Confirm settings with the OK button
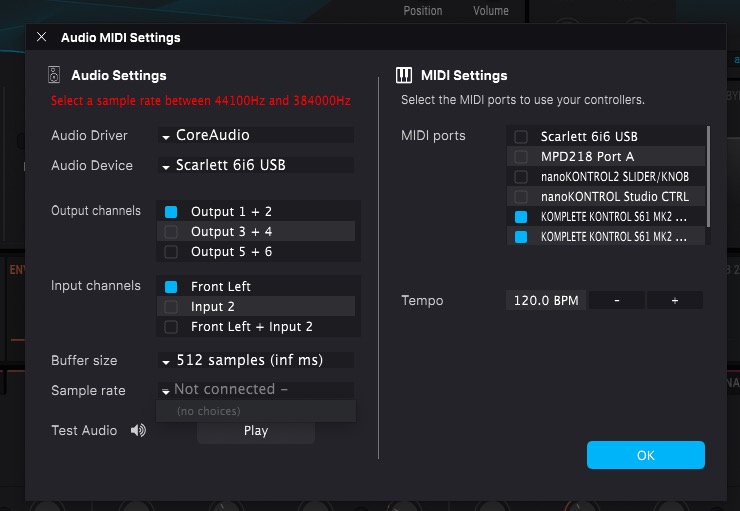The height and width of the screenshot is (511, 740). click(x=645, y=455)
